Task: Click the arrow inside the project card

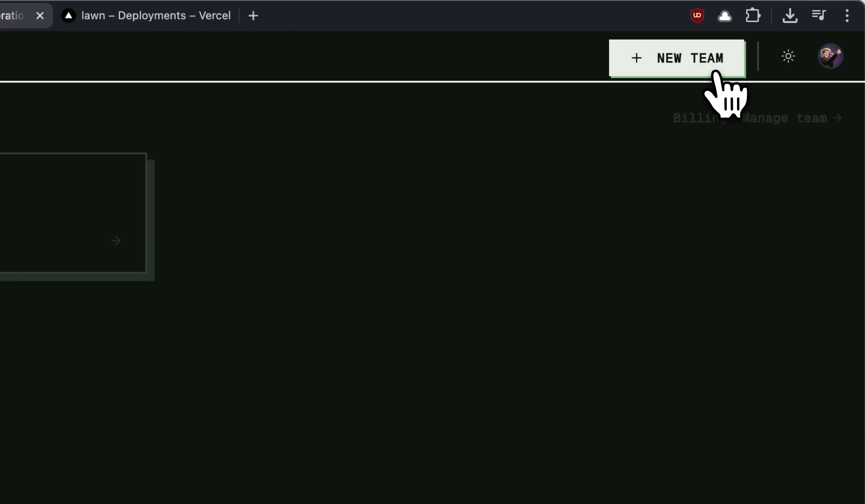Action: (x=116, y=240)
